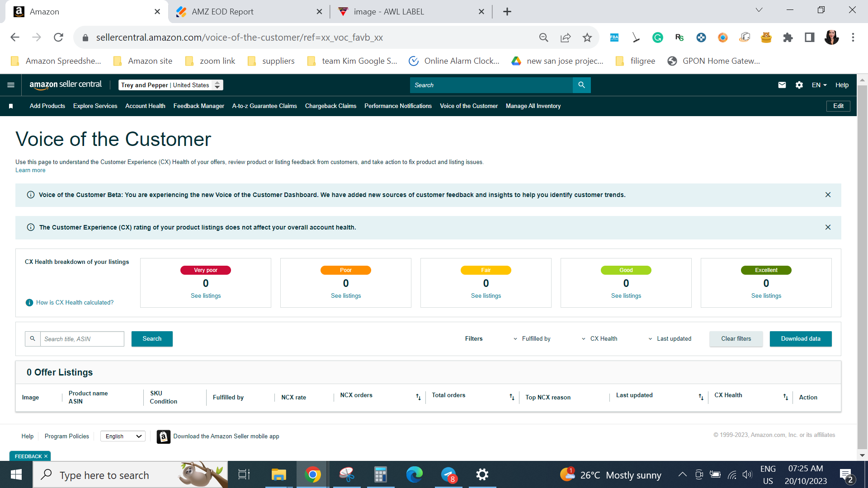This screenshot has height=488, width=868.
Task: See listings under Very poor
Action: (x=206, y=296)
